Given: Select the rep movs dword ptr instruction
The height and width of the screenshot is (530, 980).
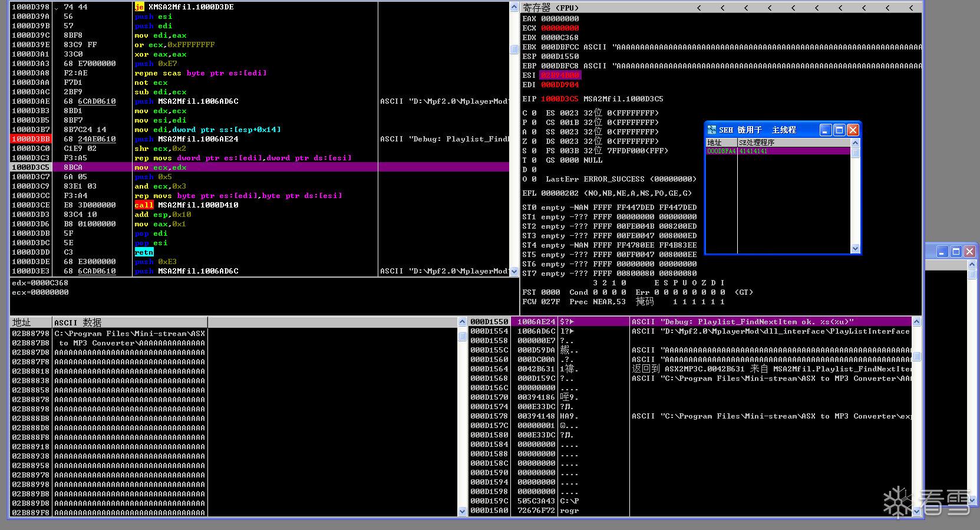Looking at the screenshot, I should pyautogui.click(x=243, y=158).
